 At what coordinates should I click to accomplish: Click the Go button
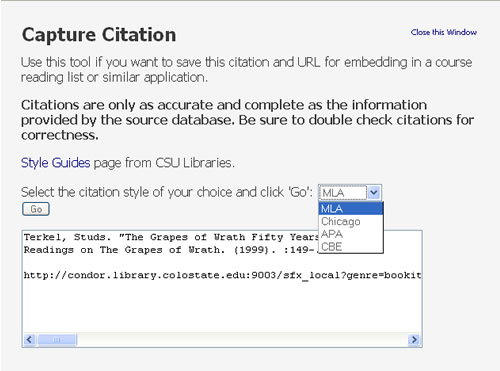tap(36, 209)
